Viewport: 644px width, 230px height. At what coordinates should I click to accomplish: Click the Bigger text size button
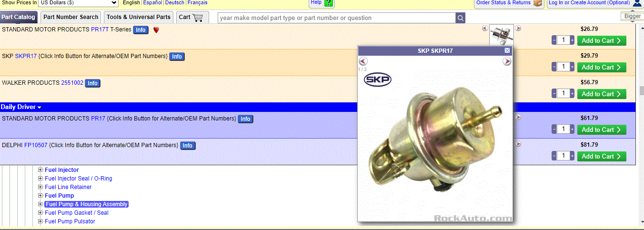[633, 16]
